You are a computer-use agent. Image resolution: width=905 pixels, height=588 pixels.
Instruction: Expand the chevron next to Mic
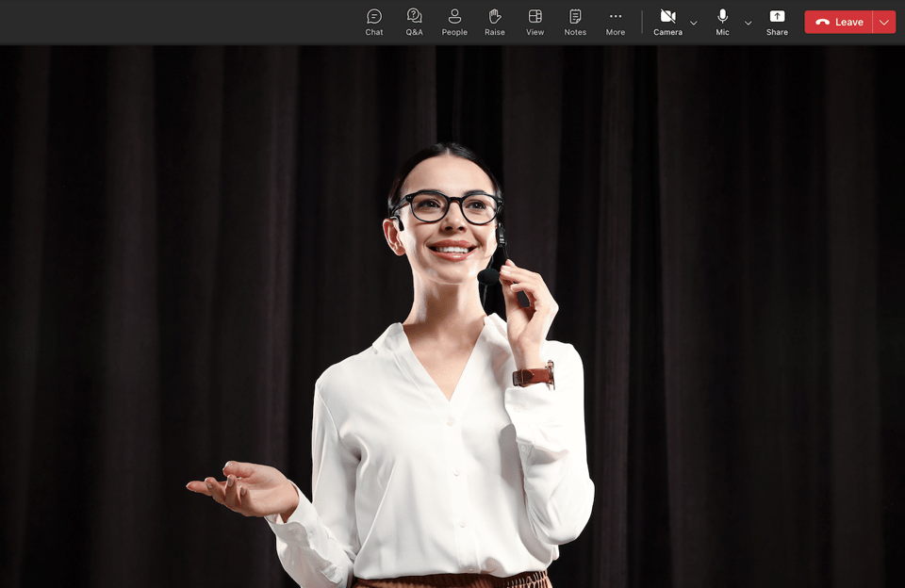tap(748, 23)
